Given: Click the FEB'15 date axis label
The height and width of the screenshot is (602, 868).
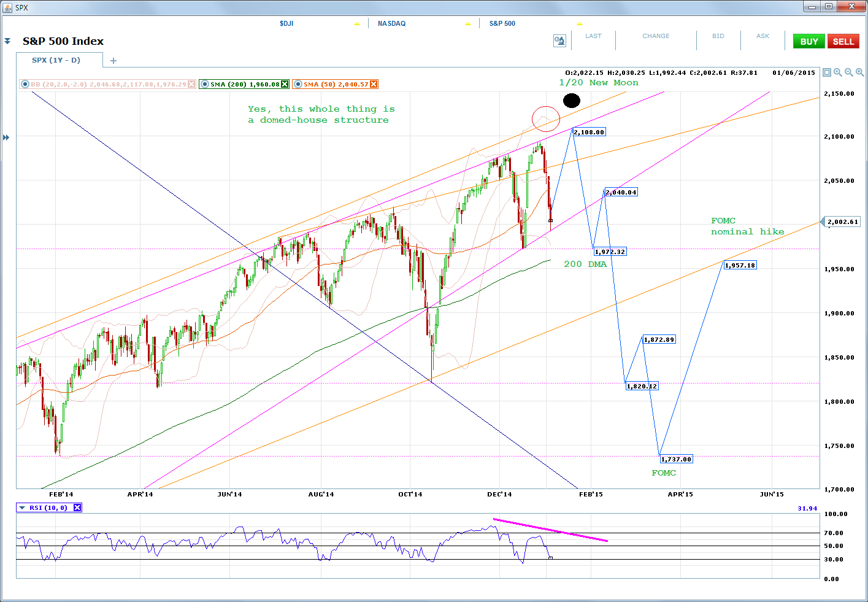Looking at the screenshot, I should click(591, 494).
